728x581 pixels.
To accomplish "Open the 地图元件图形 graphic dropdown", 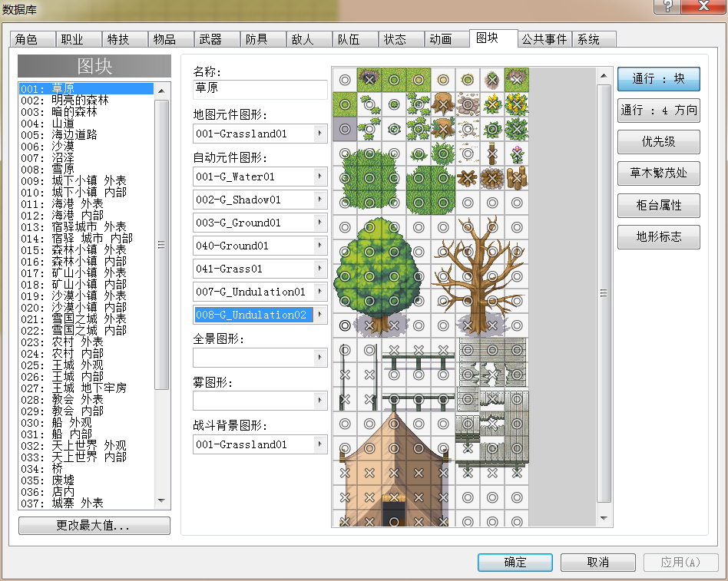I will pyautogui.click(x=319, y=134).
